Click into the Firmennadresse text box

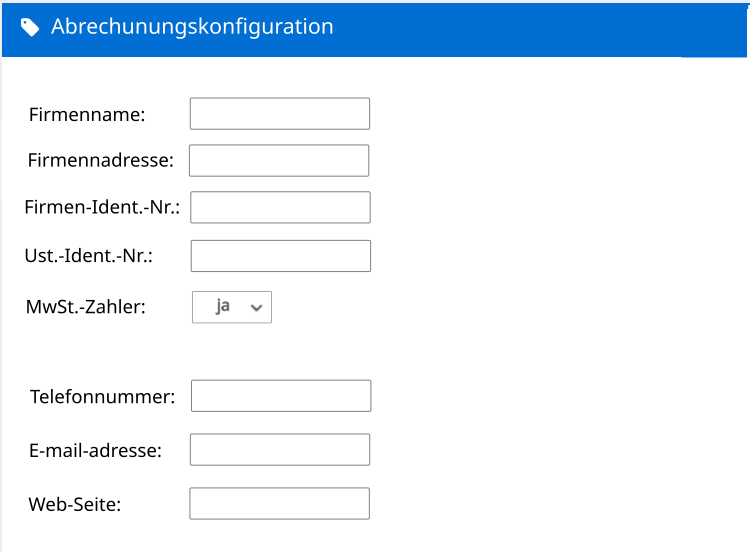click(x=279, y=161)
